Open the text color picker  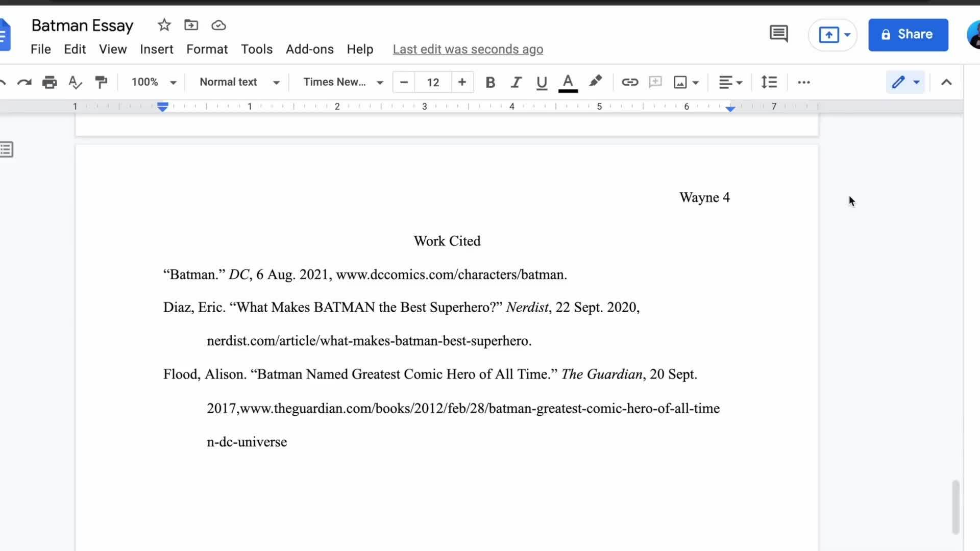pos(568,82)
